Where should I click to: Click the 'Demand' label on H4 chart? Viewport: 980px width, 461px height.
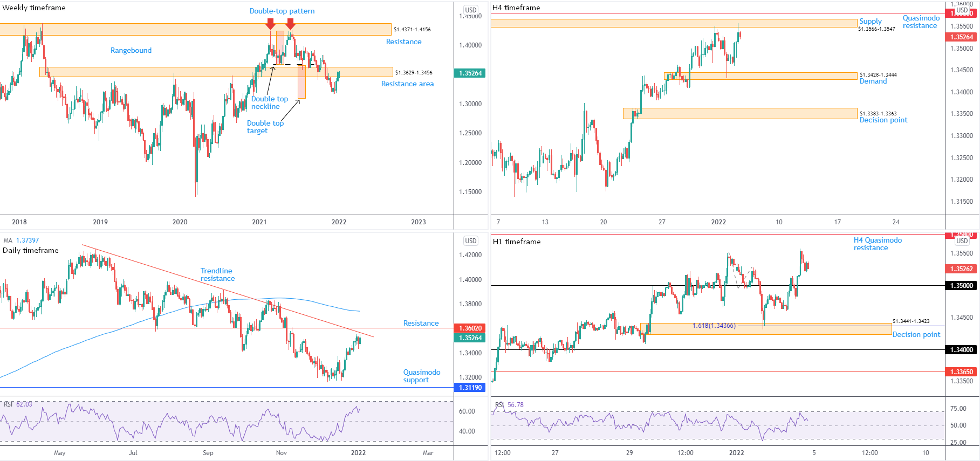coord(873,81)
